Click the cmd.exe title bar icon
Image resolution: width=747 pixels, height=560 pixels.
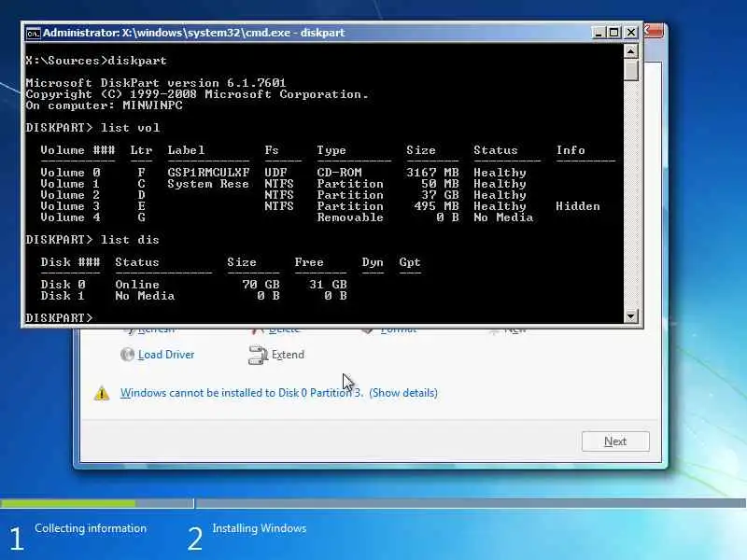click(33, 33)
